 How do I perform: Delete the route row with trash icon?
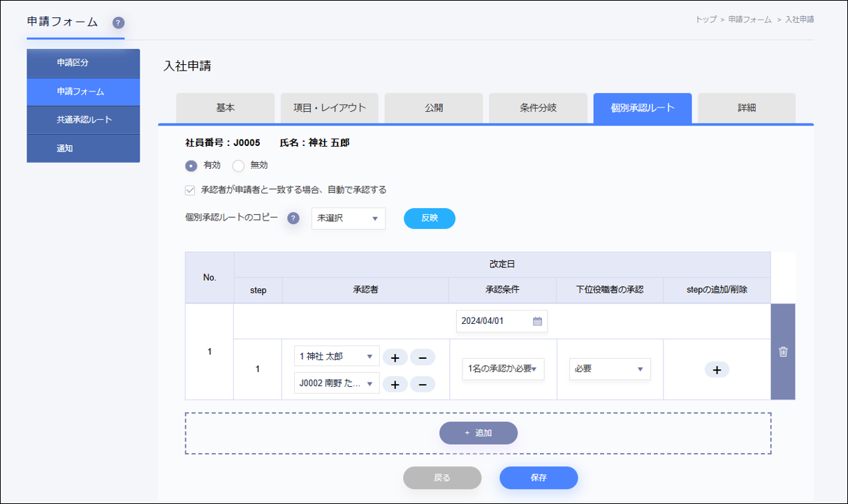pyautogui.click(x=782, y=352)
